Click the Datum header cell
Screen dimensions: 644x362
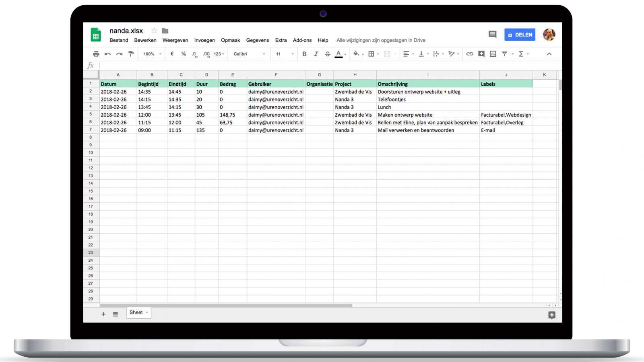[x=118, y=84]
